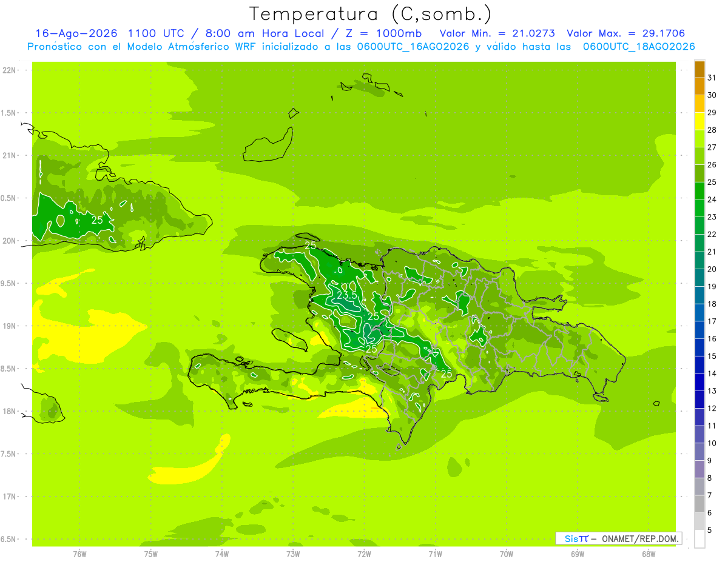The width and height of the screenshot is (728, 562).
Task: Click legend value "14"
Action: point(712,373)
